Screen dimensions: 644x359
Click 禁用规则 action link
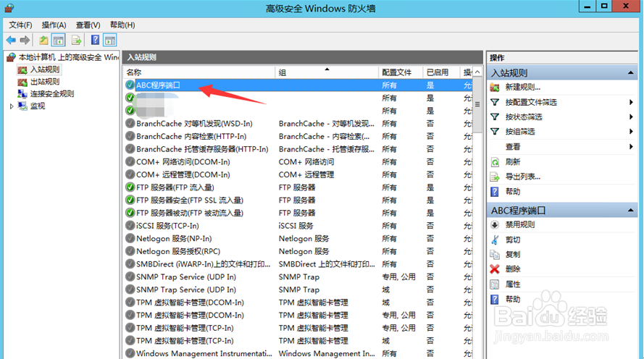tap(520, 225)
